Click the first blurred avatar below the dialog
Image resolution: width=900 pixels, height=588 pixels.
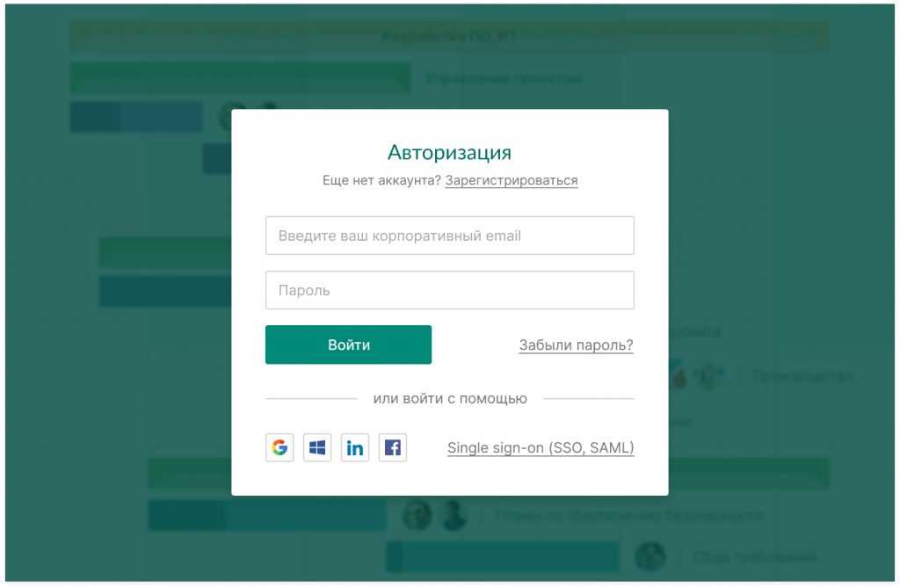417,514
